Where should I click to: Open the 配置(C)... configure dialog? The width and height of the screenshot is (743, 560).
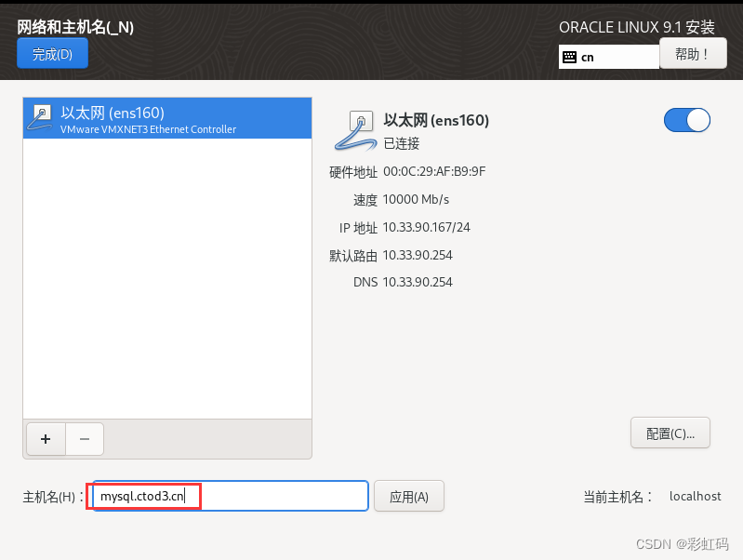point(670,433)
